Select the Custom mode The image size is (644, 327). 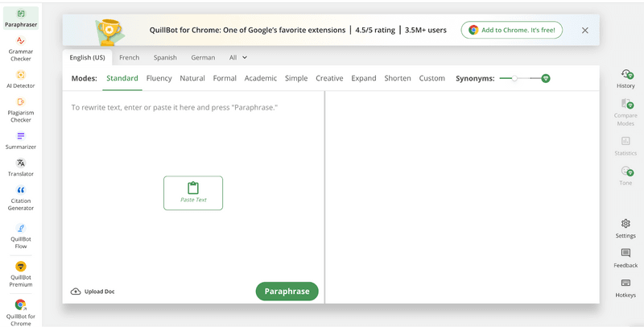[x=431, y=78]
